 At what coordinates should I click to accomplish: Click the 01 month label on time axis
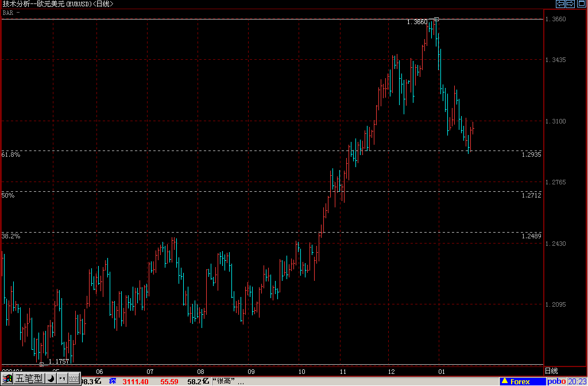tap(442, 372)
